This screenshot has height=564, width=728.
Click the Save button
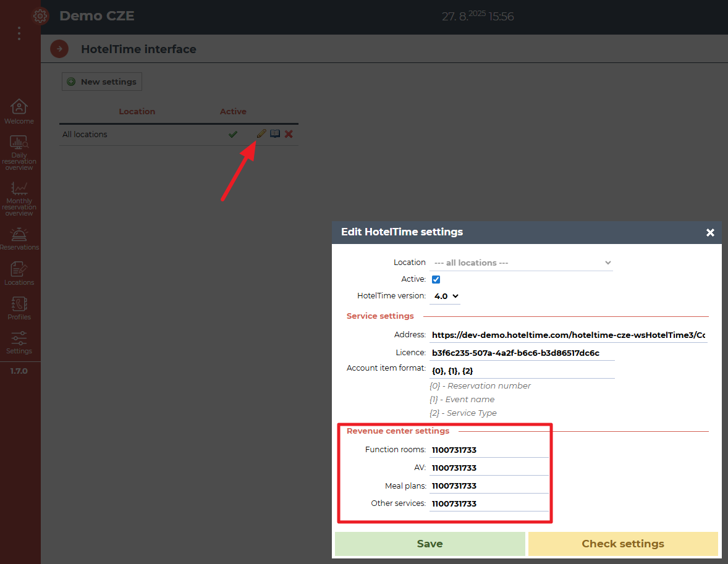(x=430, y=544)
